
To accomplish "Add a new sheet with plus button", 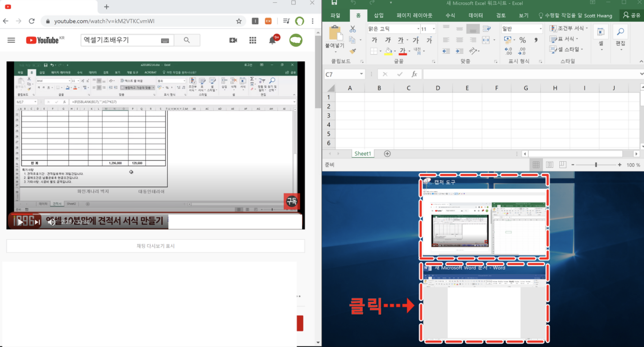I will [x=387, y=153].
